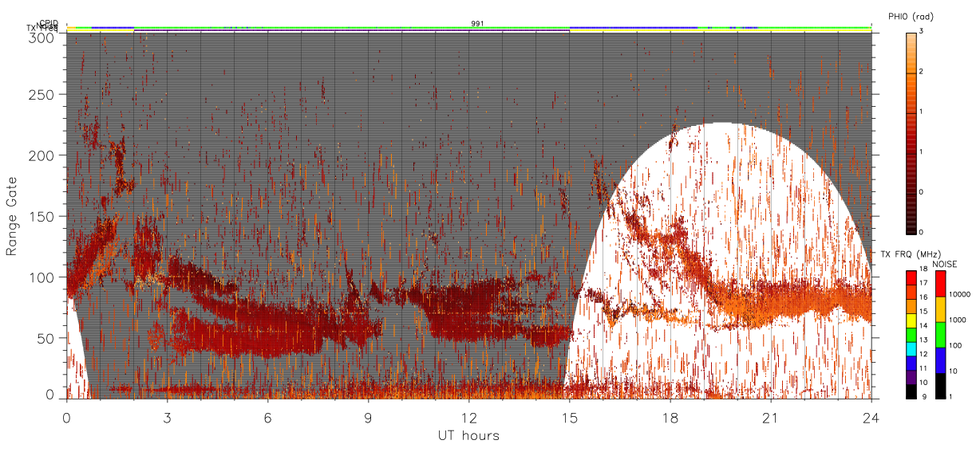Screen dimensions: 980x452
Task: Click the 13 label in TX FRQ legend
Action: pos(923,340)
